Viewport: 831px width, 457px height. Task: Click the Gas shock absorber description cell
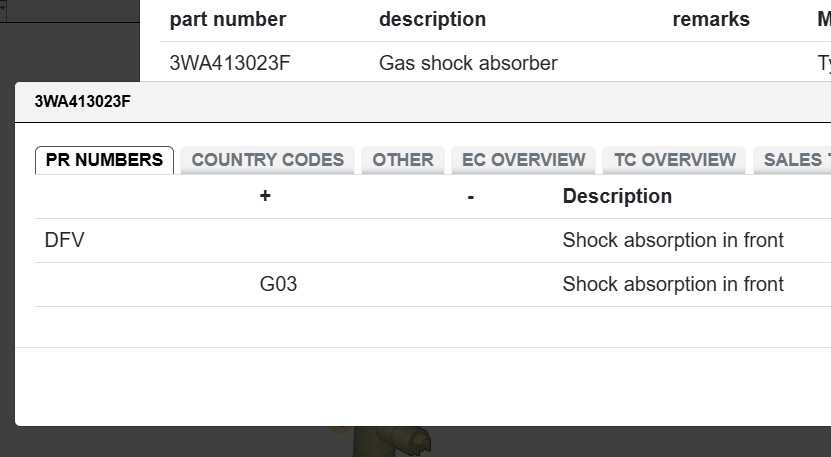point(468,63)
